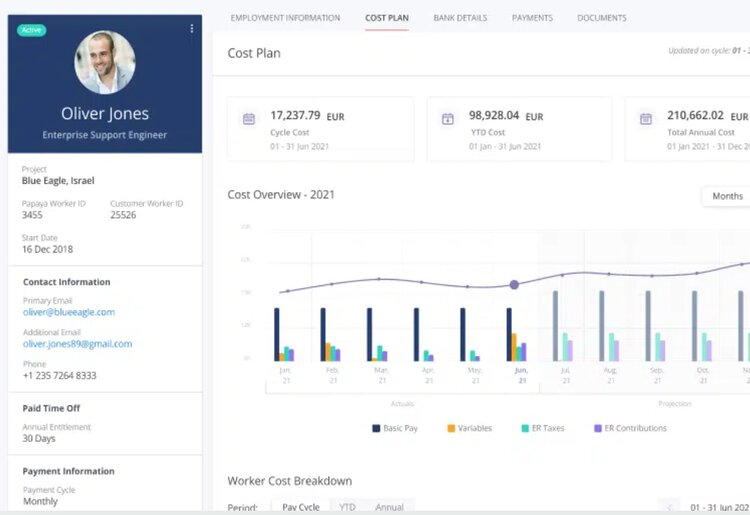Switch to the Payments tab
Viewport: 750px width, 515px height.
(532, 18)
